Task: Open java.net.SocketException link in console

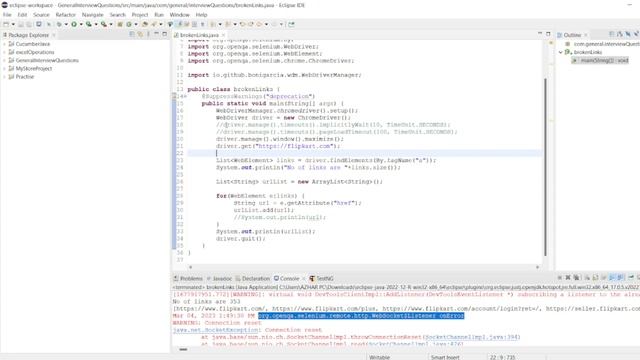Action: coord(216,330)
